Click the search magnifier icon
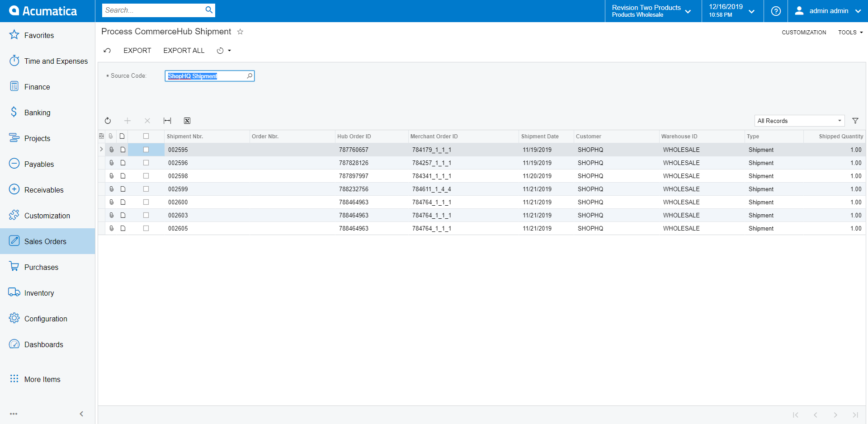Screen dimensions: 868x424 pyautogui.click(x=209, y=10)
